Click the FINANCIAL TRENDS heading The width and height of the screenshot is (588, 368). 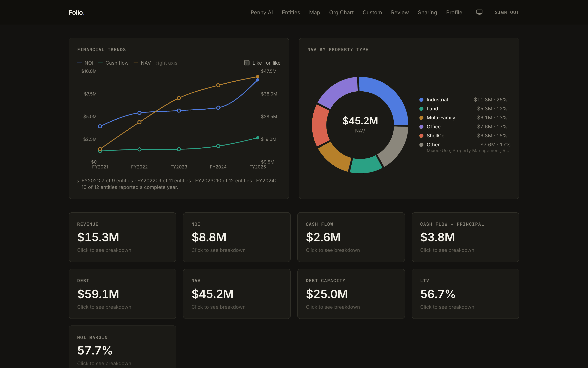click(x=101, y=50)
